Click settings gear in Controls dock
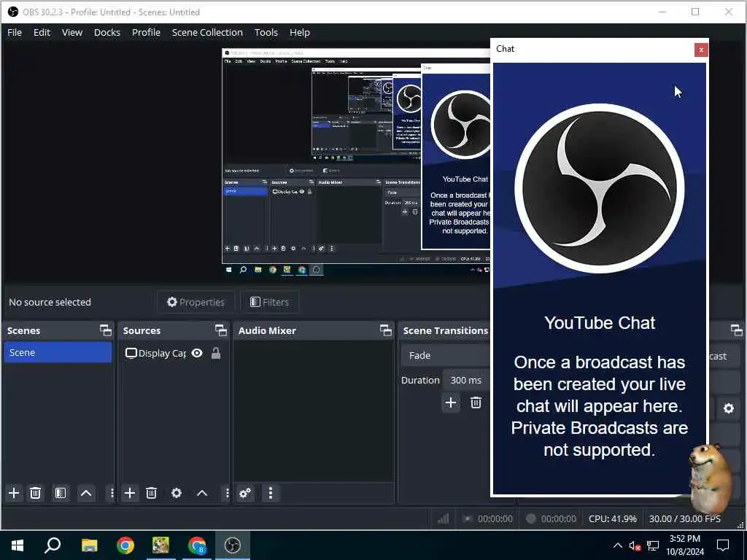Image resolution: width=747 pixels, height=560 pixels. coord(729,408)
